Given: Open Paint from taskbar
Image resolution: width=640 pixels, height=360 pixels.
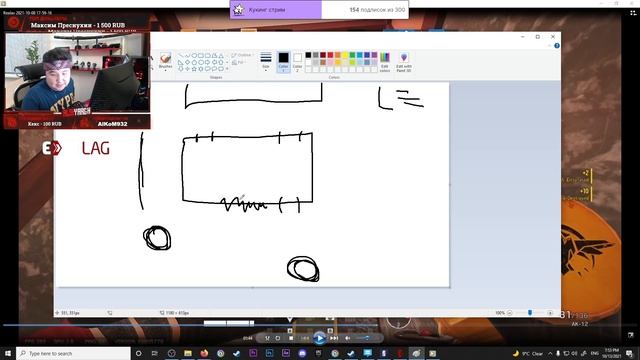Looking at the screenshot, I should 416,353.
